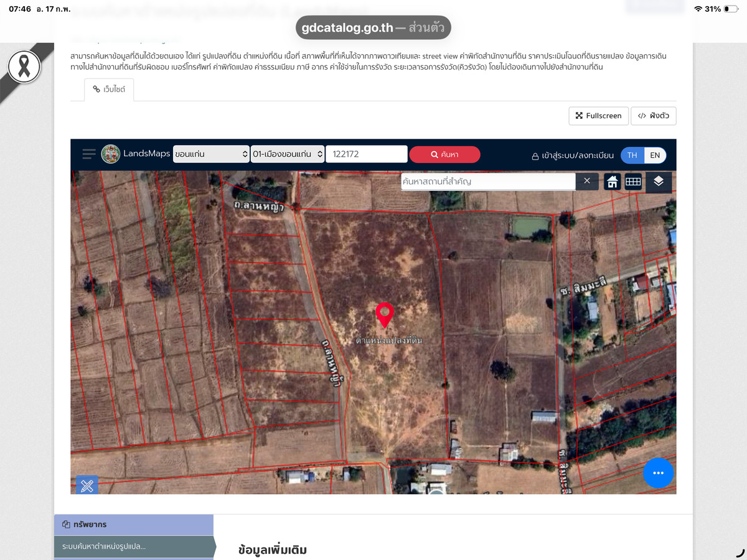Click the home icon on the map

tap(613, 182)
